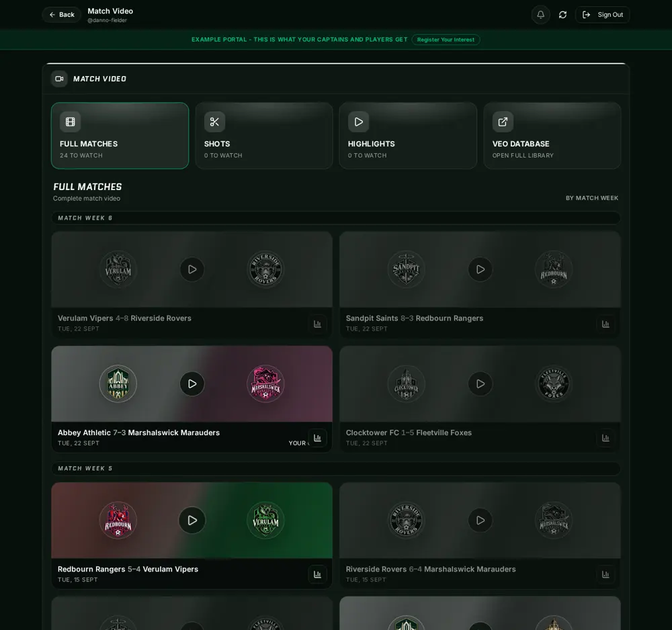The height and width of the screenshot is (630, 672).
Task: Click the Abbey Athletic crest in Week 6
Action: 118,384
